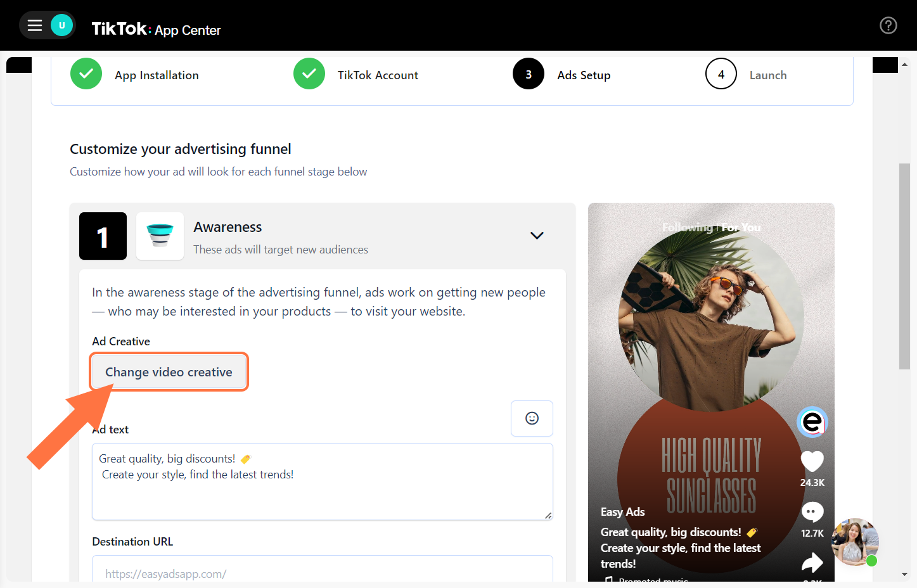Click the teal U account avatar

click(x=60, y=25)
